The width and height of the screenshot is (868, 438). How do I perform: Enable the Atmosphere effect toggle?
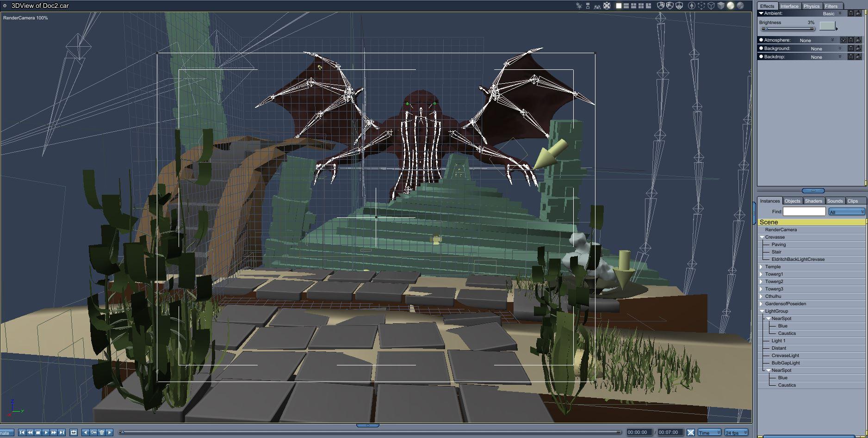[x=761, y=40]
